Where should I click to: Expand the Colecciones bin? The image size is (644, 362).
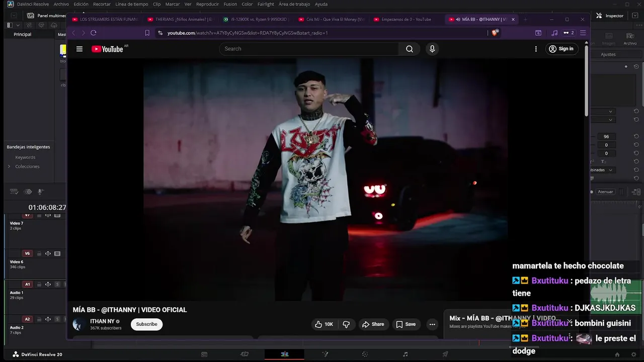tap(9, 166)
